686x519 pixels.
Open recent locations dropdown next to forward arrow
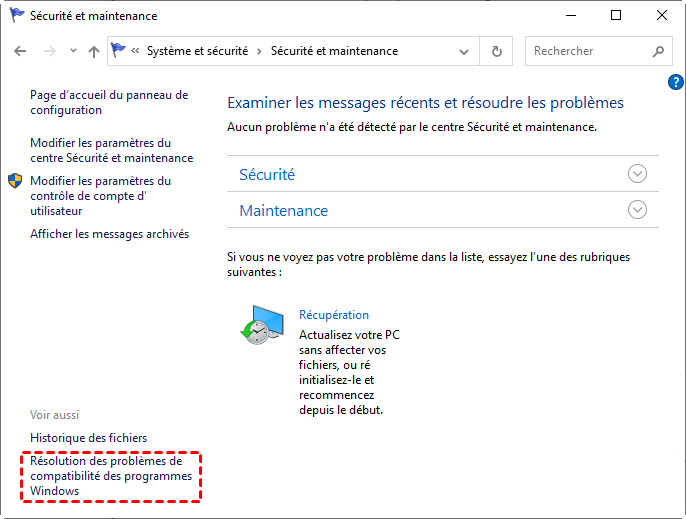tap(74, 51)
